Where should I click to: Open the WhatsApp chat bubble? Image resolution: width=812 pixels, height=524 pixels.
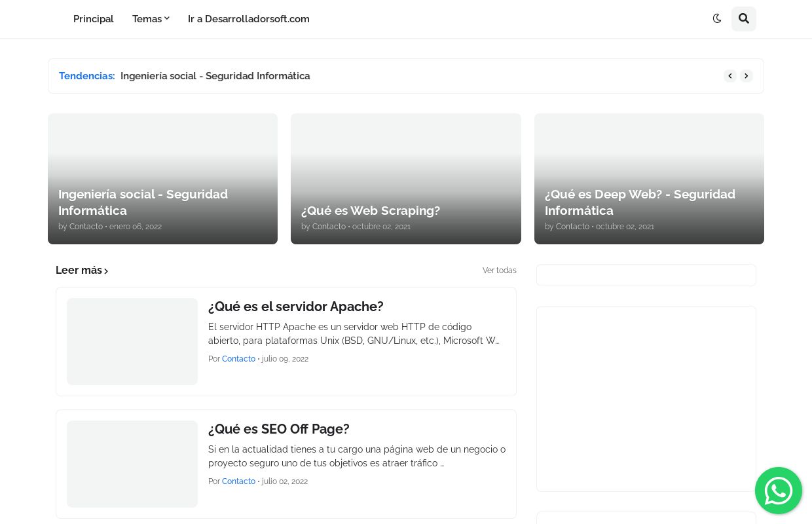(778, 491)
